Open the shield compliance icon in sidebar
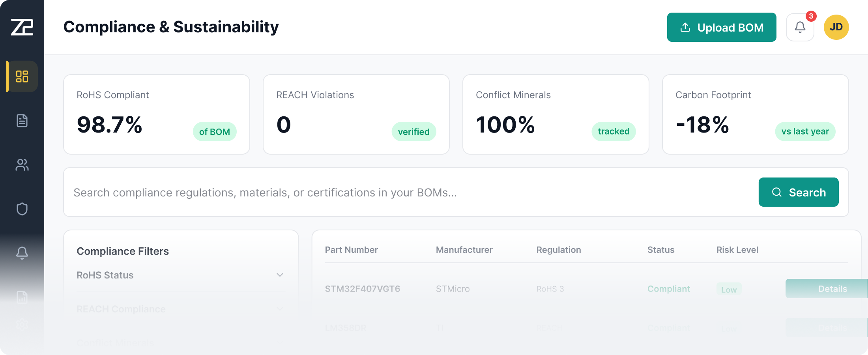This screenshot has height=355, width=868. (x=22, y=209)
